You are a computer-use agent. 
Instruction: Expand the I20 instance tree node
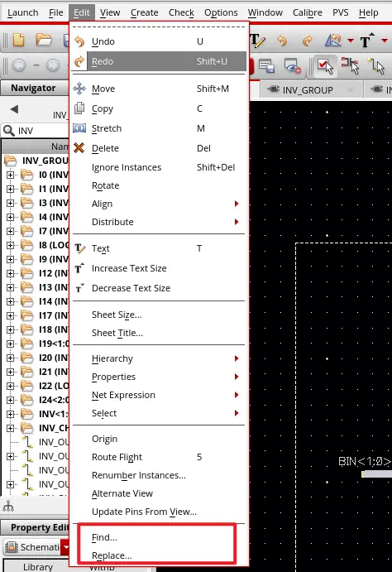tap(10, 358)
